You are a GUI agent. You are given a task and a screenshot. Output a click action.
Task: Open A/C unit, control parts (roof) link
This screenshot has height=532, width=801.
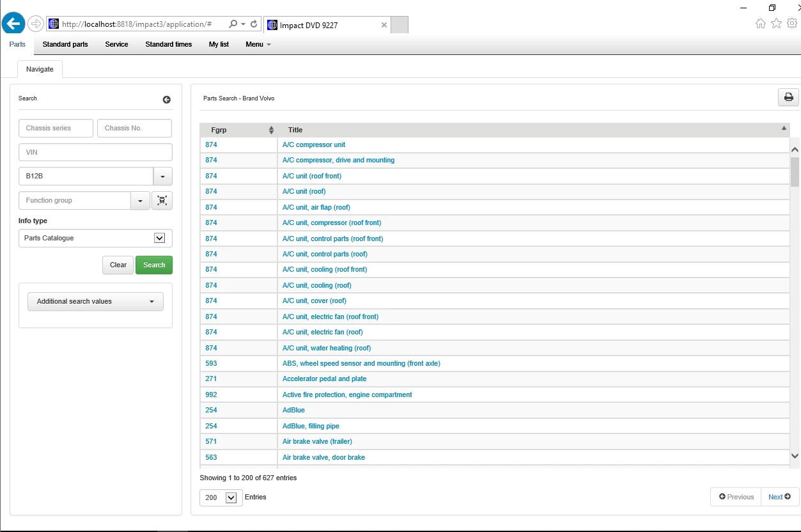click(x=325, y=254)
